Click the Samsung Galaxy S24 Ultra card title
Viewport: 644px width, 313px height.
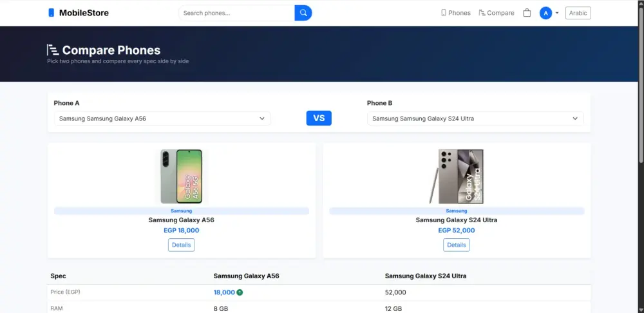click(x=457, y=220)
